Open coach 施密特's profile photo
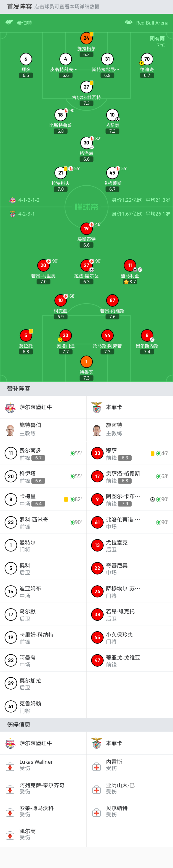The width and height of the screenshot is (173, 868). click(97, 430)
